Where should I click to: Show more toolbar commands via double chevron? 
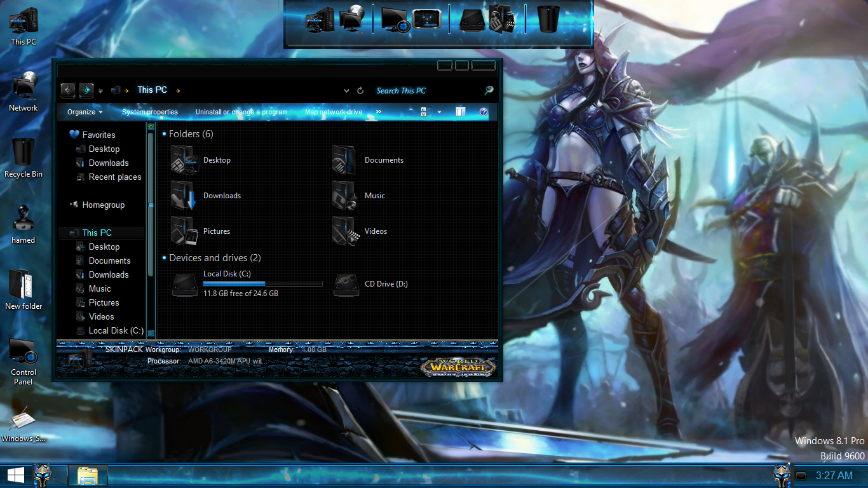(x=379, y=112)
